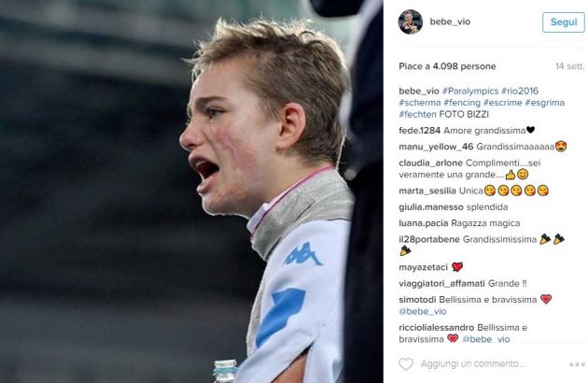Viewport: 588px width, 383px height.
Task: Open the #Paralympics hashtag
Action: pos(470,91)
